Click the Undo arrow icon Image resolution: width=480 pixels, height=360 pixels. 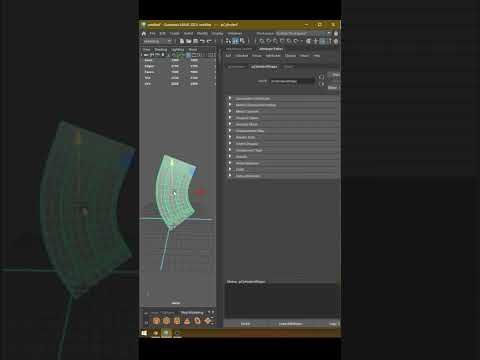(202, 41)
